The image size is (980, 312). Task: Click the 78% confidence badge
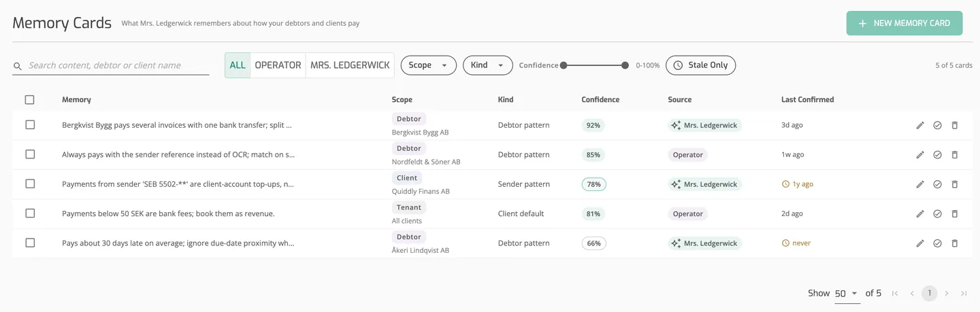click(x=593, y=184)
